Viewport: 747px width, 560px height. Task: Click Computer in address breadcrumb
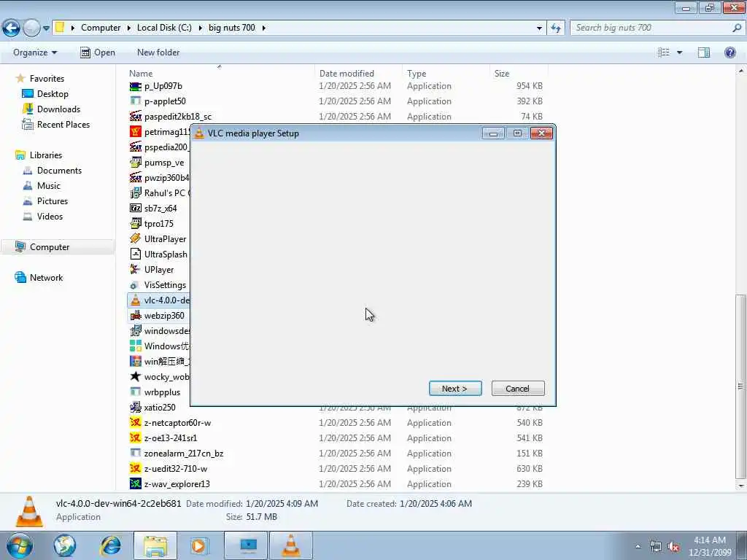point(101,28)
